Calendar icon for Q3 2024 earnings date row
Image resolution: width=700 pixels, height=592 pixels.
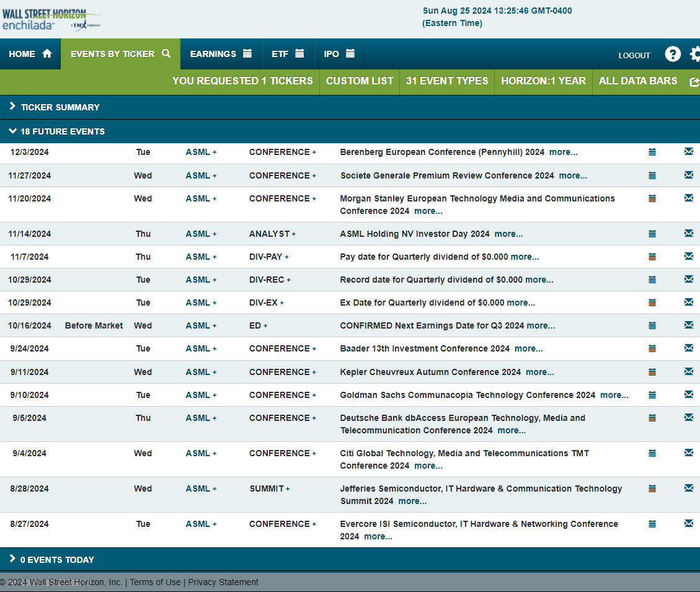click(652, 325)
